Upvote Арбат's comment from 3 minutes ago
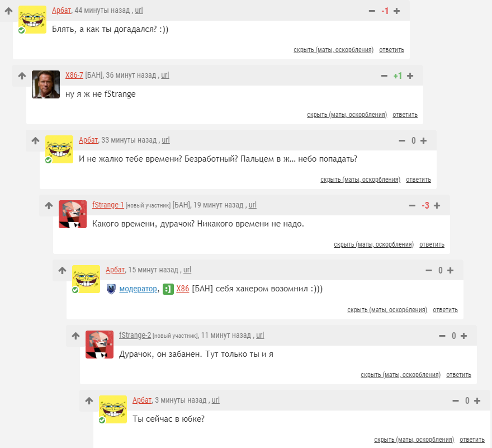492x448 pixels. pyautogui.click(x=477, y=401)
